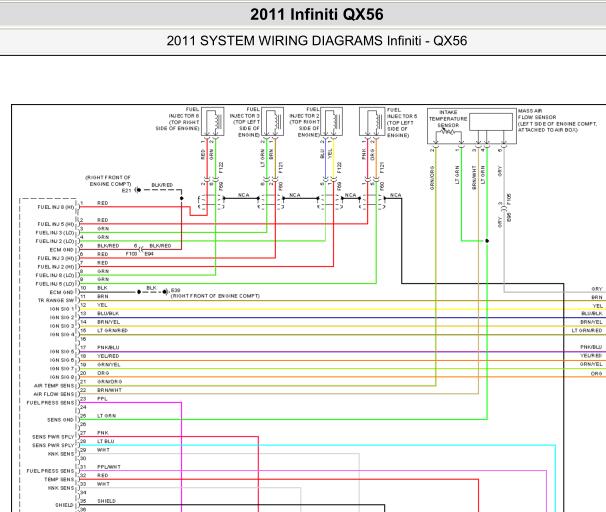Click the Fuel Injector 5 coil symbol

click(x=372, y=121)
